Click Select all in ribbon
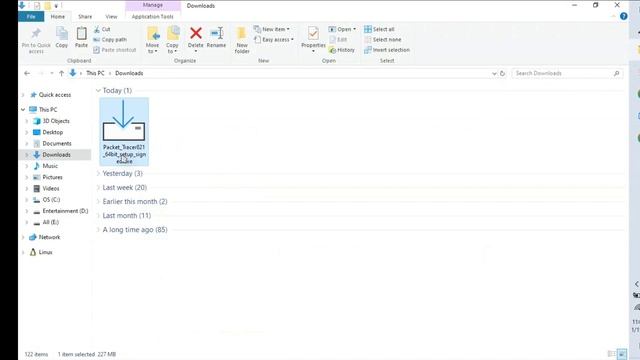Image resolution: width=640 pixels, height=360 pixels. click(x=379, y=29)
